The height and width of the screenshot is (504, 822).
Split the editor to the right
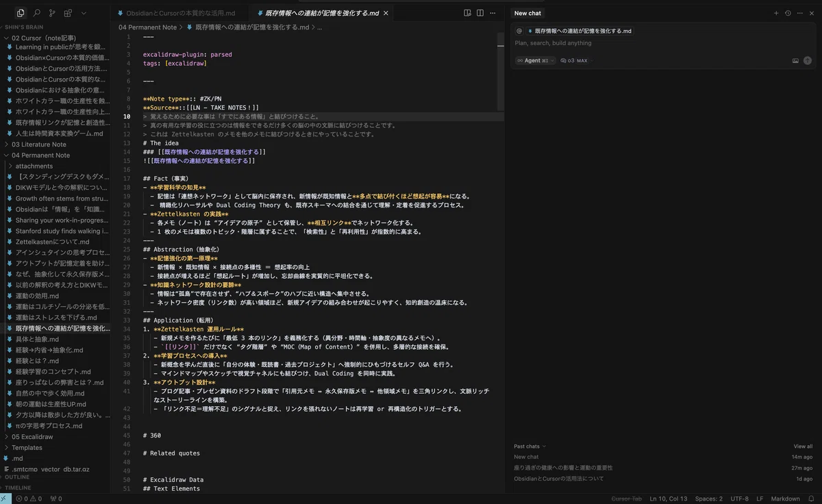tap(480, 13)
